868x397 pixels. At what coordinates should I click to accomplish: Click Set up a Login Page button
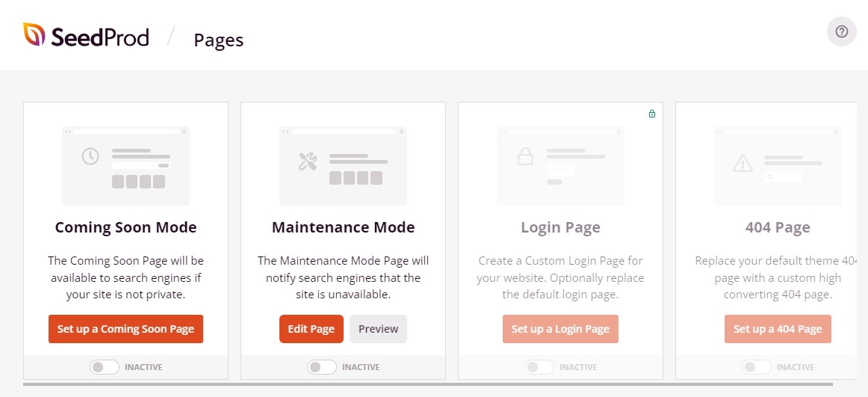560,329
